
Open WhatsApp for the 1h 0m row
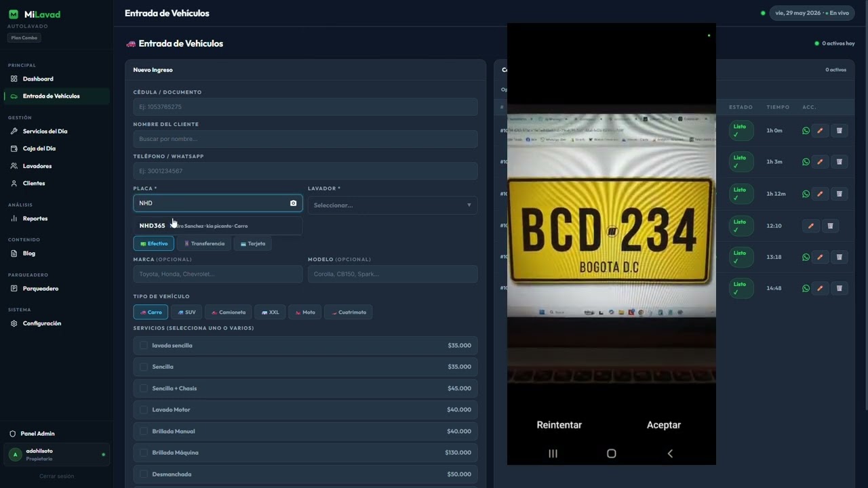tap(806, 131)
